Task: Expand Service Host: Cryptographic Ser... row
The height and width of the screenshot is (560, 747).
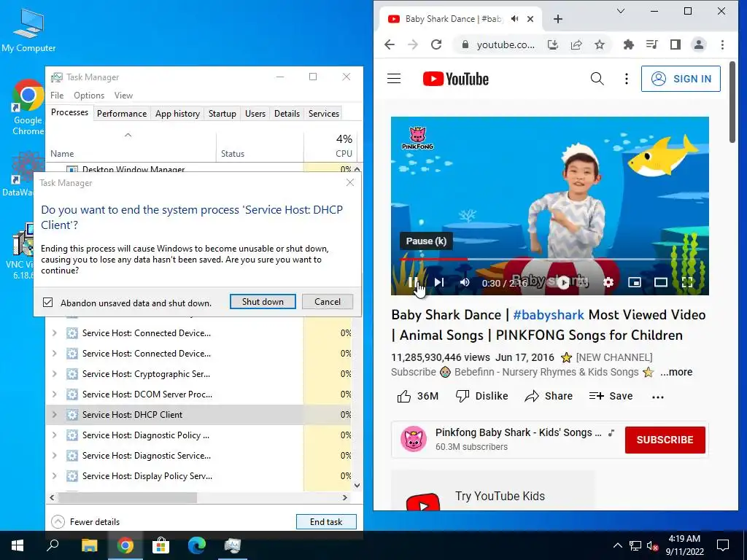Action: pyautogui.click(x=54, y=374)
